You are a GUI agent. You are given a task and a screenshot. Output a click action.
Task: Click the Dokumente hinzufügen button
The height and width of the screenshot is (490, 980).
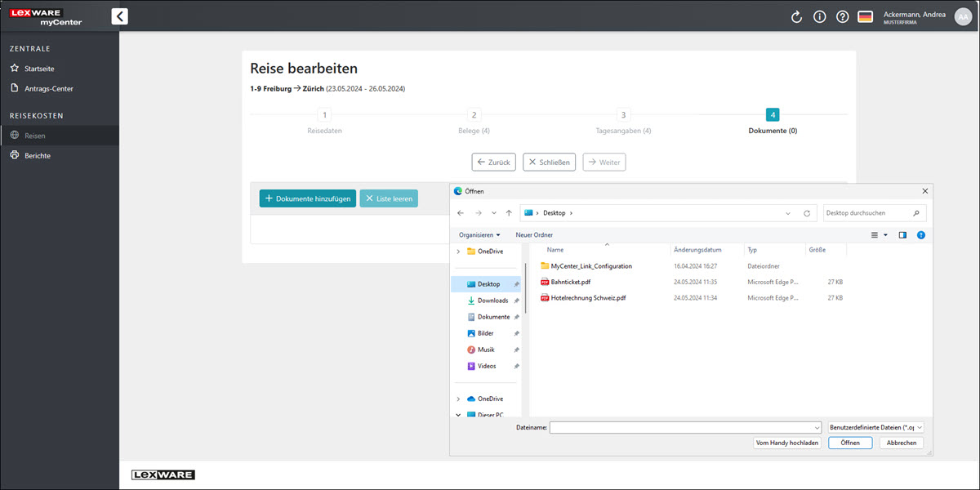point(307,198)
